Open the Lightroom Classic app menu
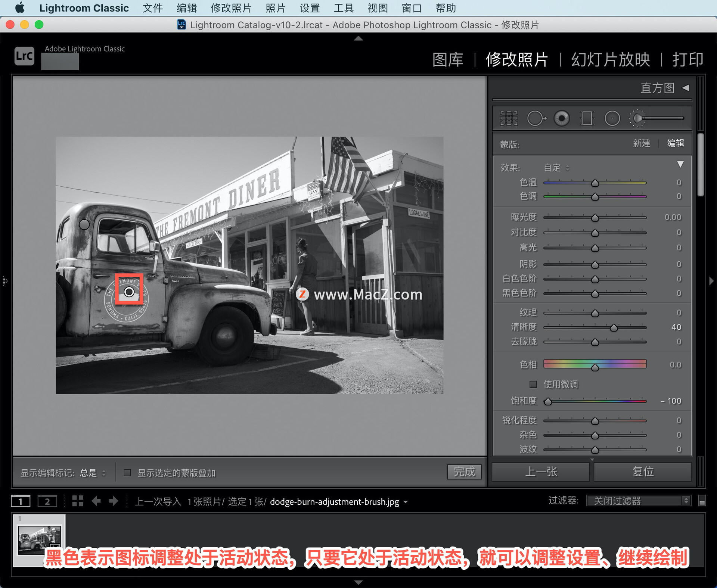This screenshot has width=717, height=588. [x=84, y=8]
